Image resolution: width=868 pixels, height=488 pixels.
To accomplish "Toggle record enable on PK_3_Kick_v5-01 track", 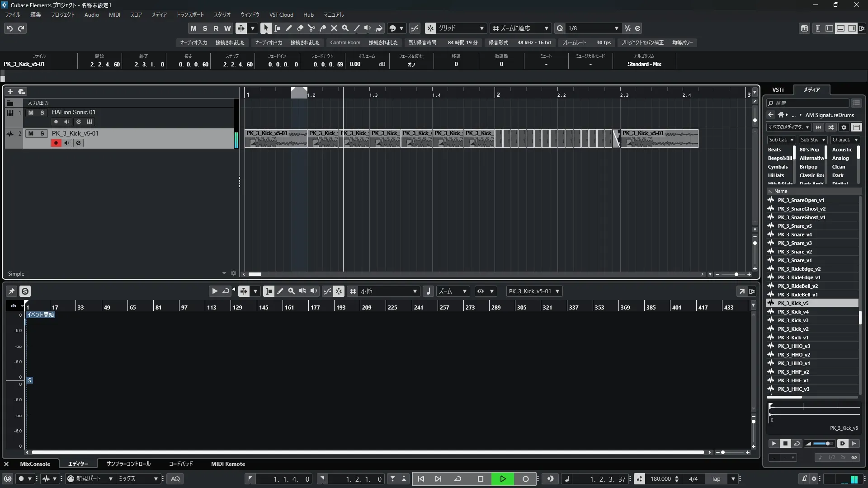I will tap(56, 143).
